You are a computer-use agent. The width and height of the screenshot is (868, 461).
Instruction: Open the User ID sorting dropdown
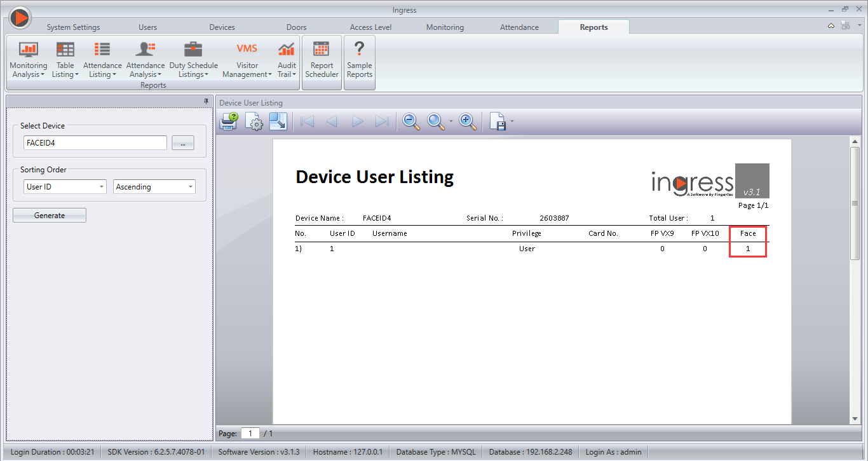pyautogui.click(x=65, y=187)
